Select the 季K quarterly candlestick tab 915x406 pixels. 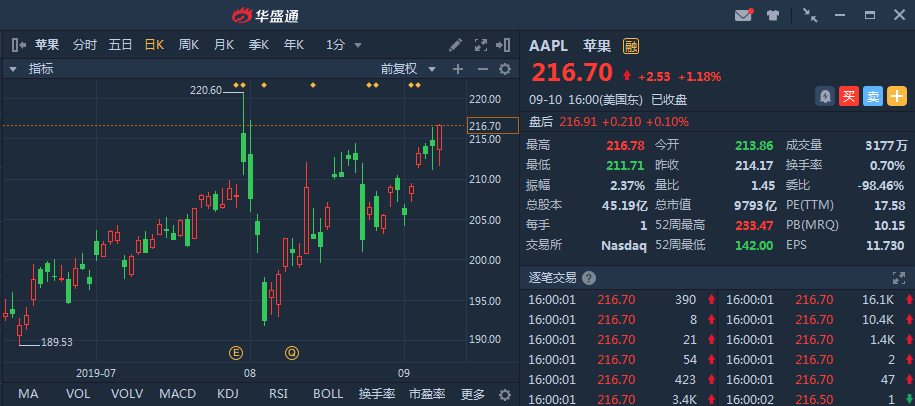(x=259, y=45)
